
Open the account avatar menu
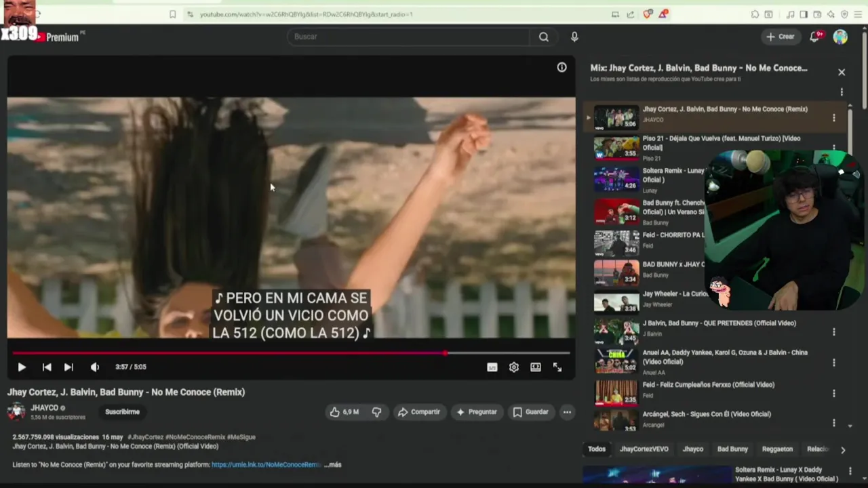point(840,37)
